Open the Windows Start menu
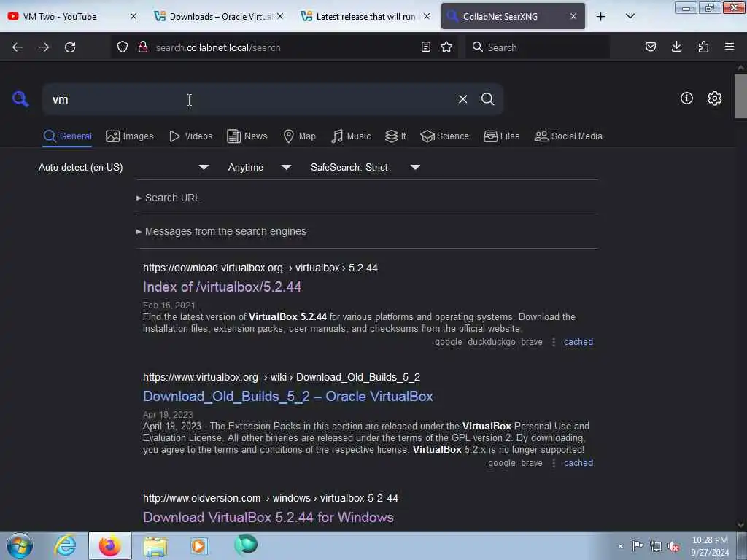 point(20,545)
